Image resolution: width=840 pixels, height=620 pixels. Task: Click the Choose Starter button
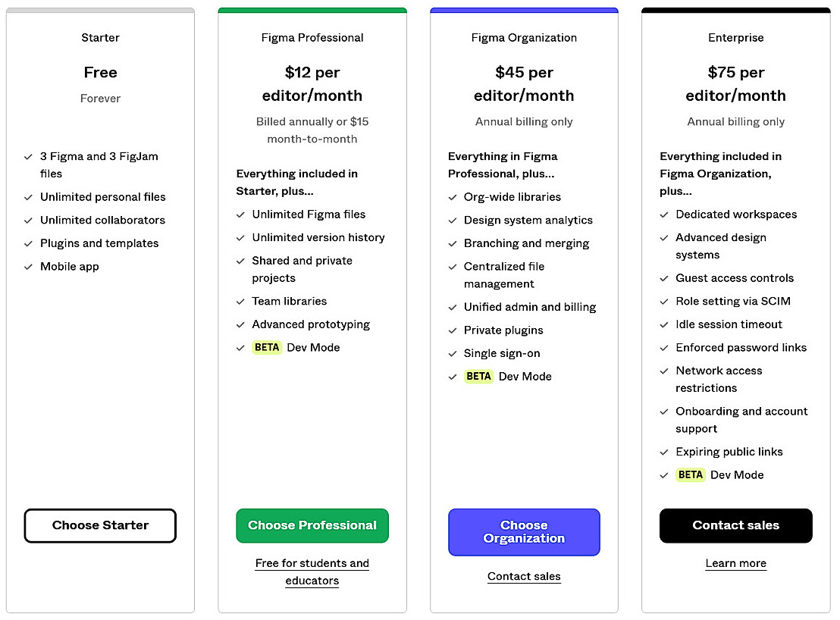[100, 525]
